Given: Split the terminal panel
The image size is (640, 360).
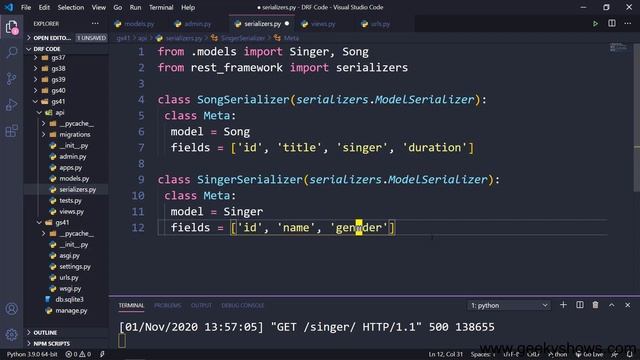Looking at the screenshot, I should pos(580,305).
